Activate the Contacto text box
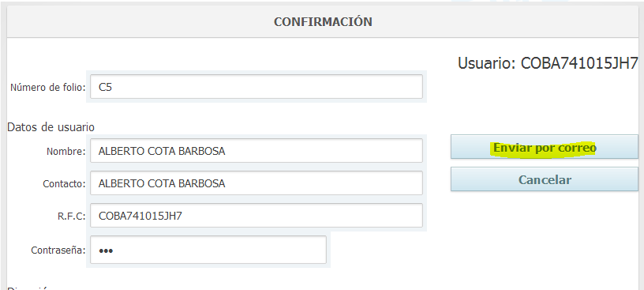This screenshot has width=644, height=290. pyautogui.click(x=256, y=183)
